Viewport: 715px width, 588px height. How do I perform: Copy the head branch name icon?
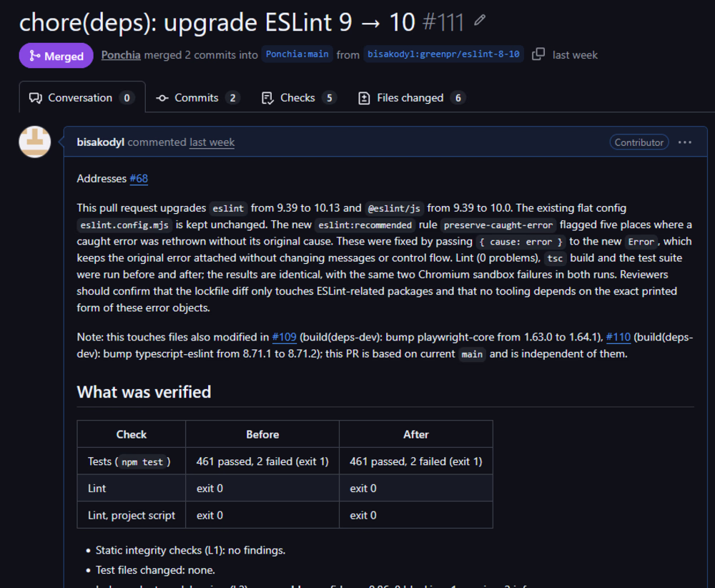(x=538, y=54)
